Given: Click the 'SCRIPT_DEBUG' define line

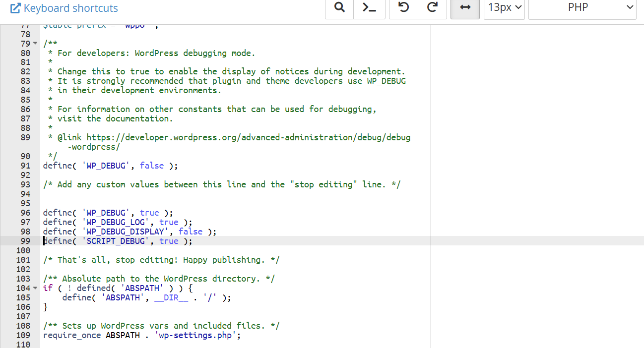Looking at the screenshot, I should [118, 241].
